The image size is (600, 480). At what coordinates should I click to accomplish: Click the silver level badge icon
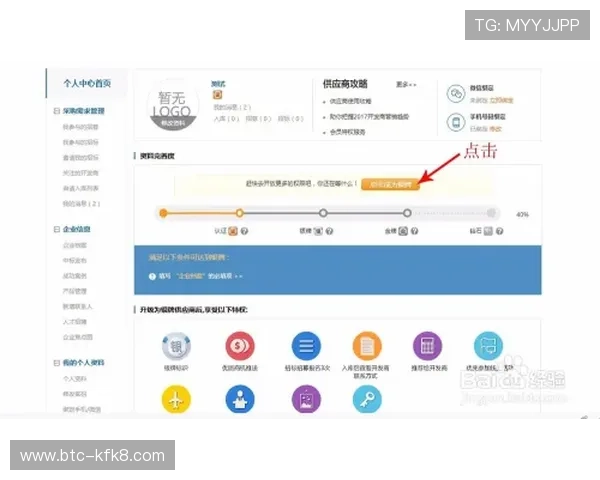coord(318,231)
